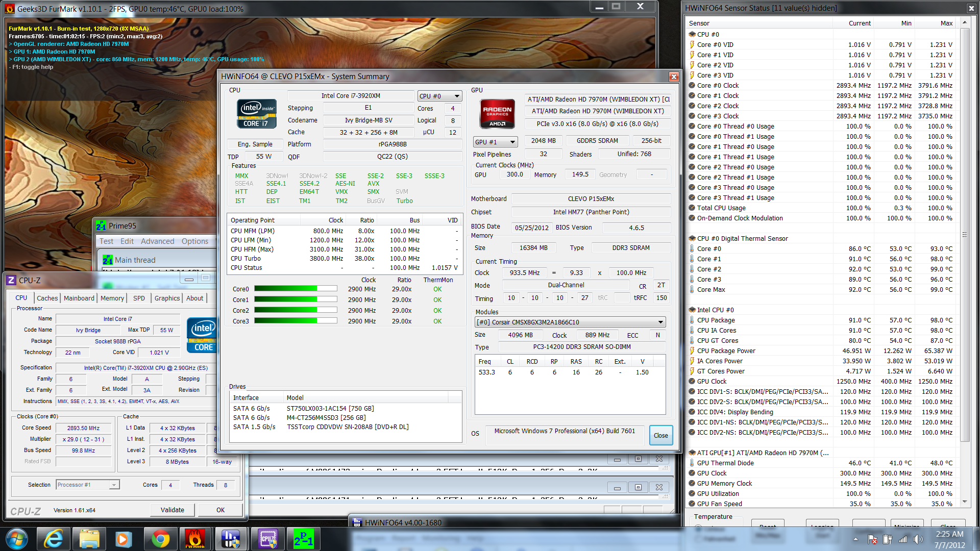Open the volume speaker tray icon
This screenshot has height=551, width=980.
click(918, 539)
